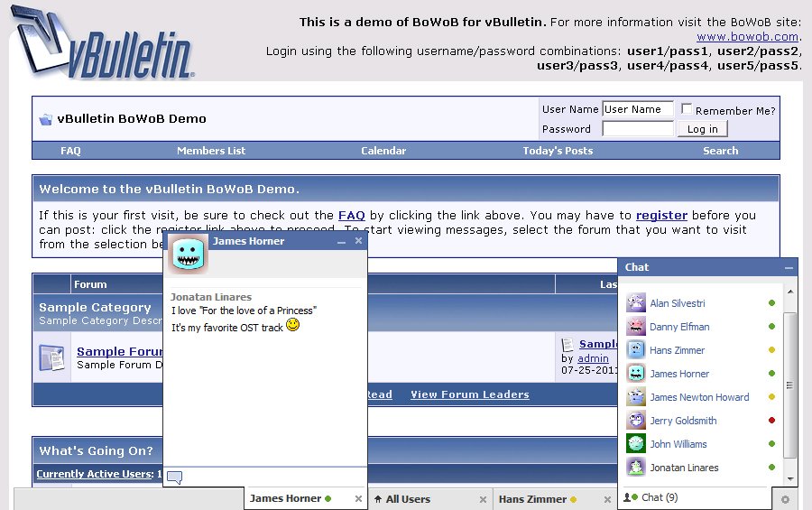Close the Hans Zimmer bottom tab
The height and width of the screenshot is (510, 812).
click(607, 500)
